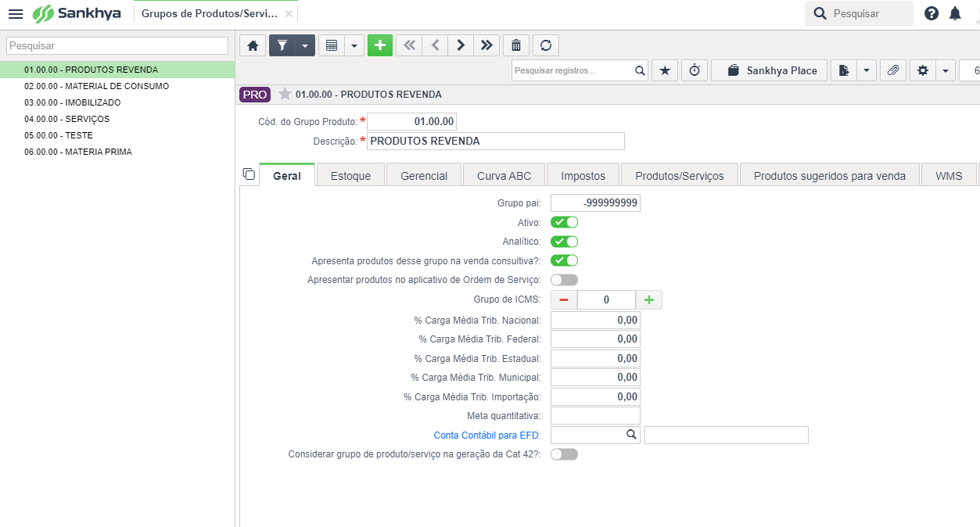The height and width of the screenshot is (527, 980).
Task: Open attachments with the paperclip icon
Action: [893, 70]
